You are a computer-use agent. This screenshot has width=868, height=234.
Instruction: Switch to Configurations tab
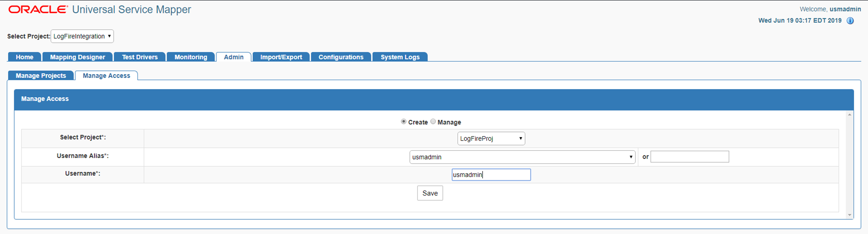[x=341, y=57]
